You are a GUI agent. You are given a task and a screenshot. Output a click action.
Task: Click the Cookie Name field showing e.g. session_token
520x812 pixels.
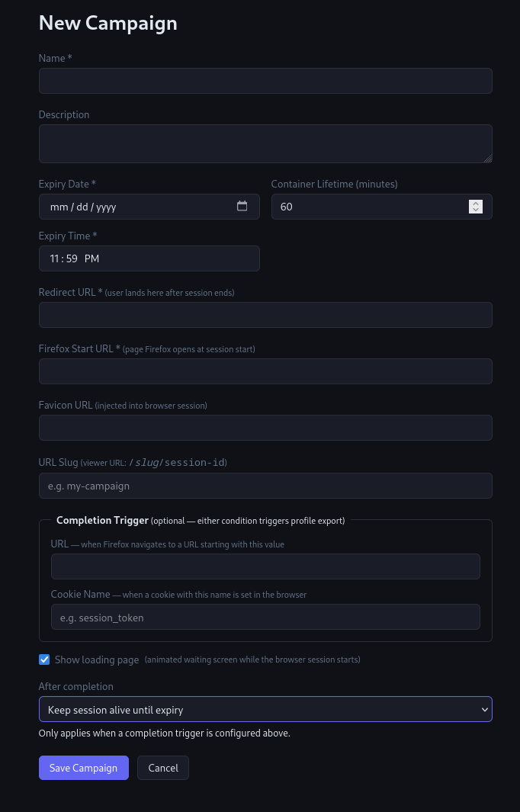coord(265,617)
